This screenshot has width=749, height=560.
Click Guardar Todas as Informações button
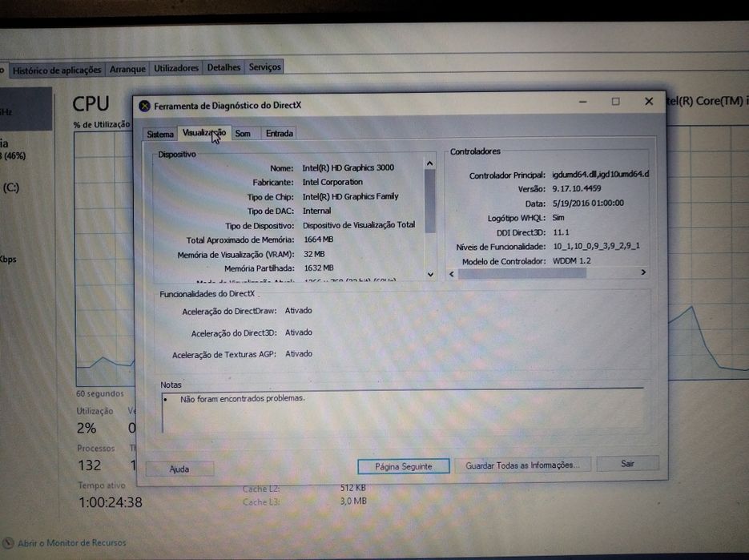pos(522,465)
